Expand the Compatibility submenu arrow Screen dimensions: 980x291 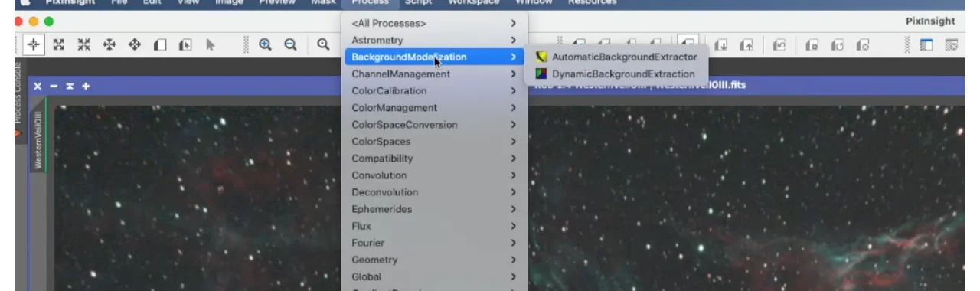[x=513, y=159]
